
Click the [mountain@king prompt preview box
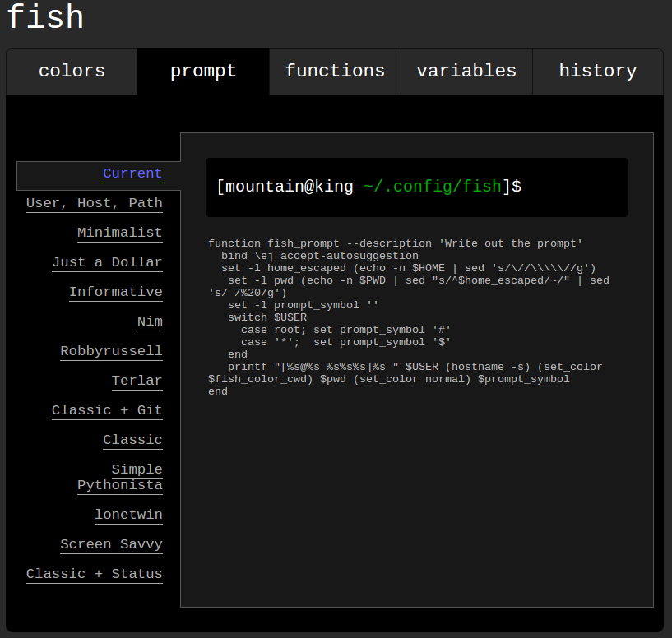coord(417,187)
